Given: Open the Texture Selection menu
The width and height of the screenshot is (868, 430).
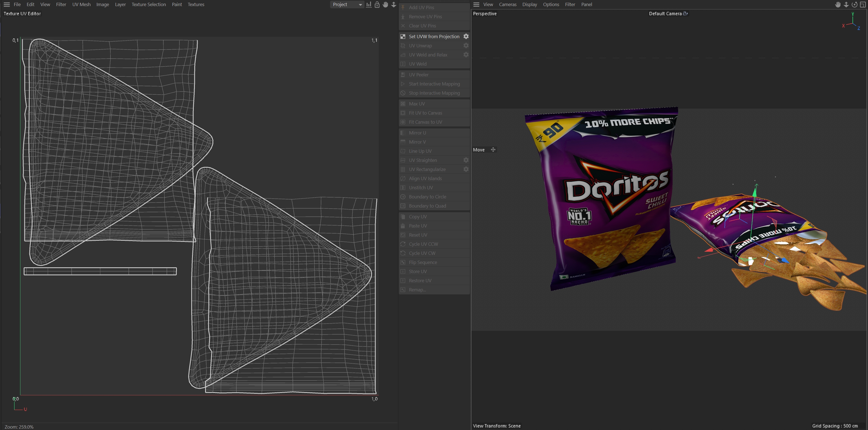Looking at the screenshot, I should 149,4.
